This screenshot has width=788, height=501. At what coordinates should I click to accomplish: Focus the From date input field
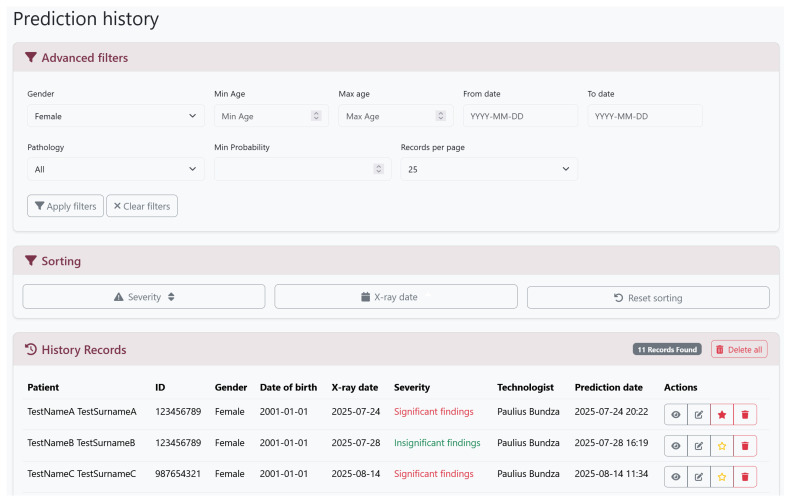(520, 116)
